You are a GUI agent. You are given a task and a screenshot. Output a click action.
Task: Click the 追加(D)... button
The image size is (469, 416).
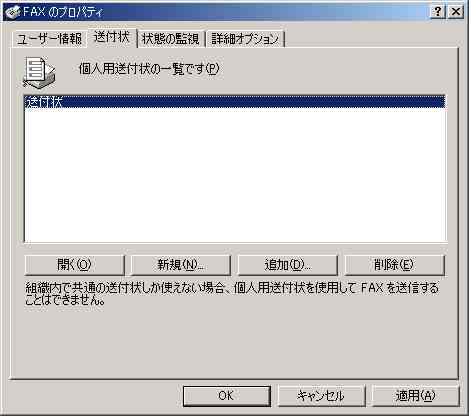click(x=288, y=265)
